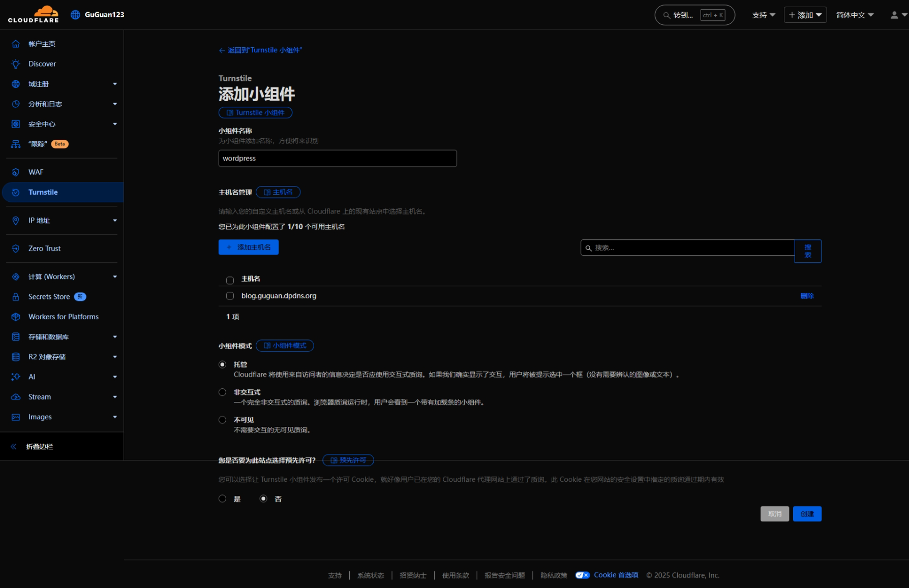Select the 非交互式 widget mode radio

coord(222,392)
